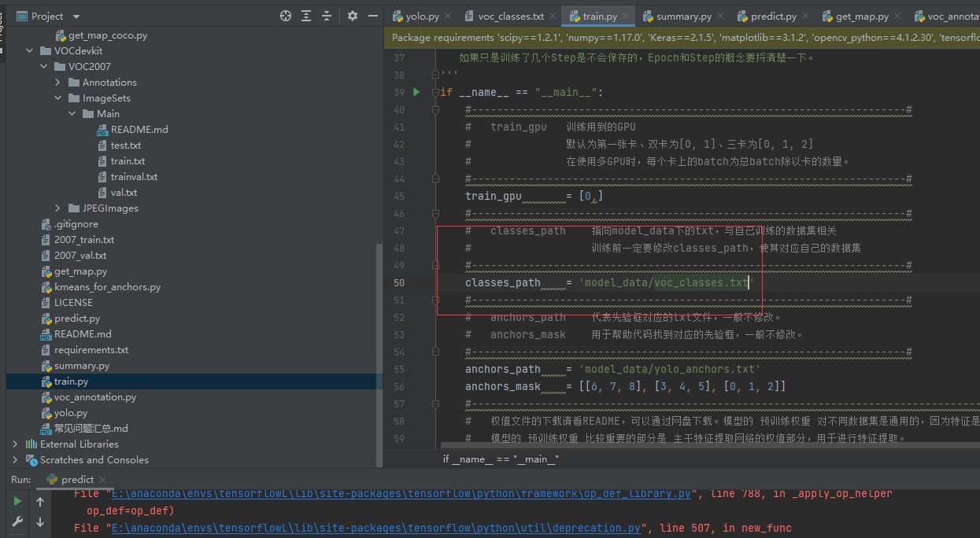Rerun predict with green play button
980x538 pixels.
[x=17, y=501]
